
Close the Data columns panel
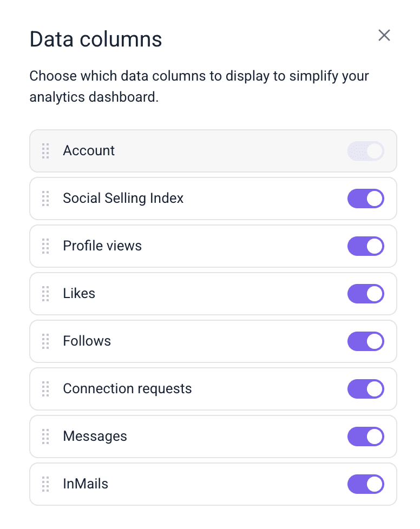pos(384,36)
